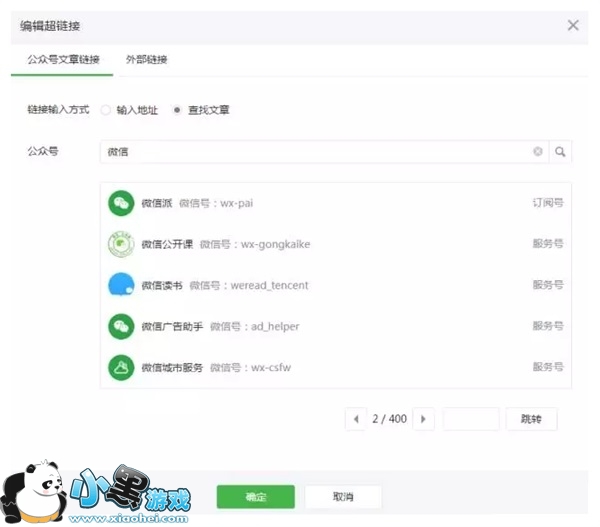Click the wx-gongkaike WeChat ID text
This screenshot has height=527, width=600.
click(x=276, y=245)
